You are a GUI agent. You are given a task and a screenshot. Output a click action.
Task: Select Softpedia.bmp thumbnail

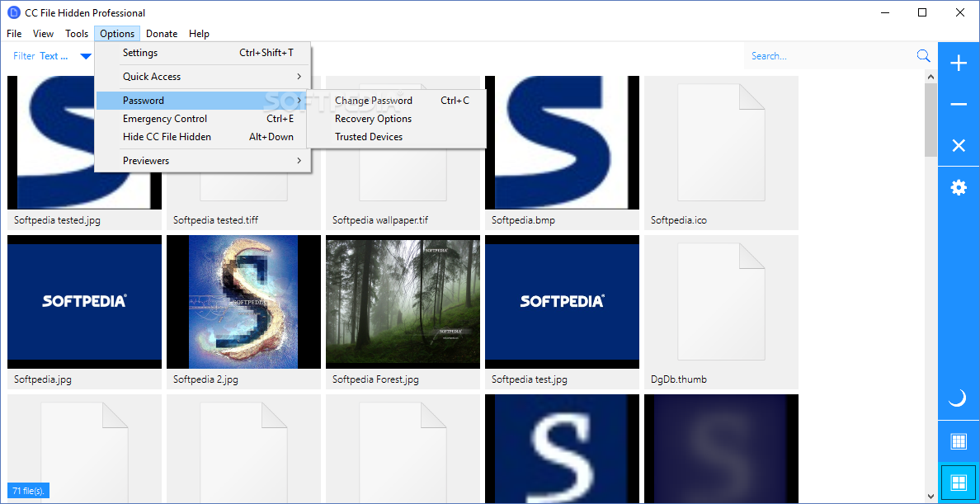coord(562,143)
